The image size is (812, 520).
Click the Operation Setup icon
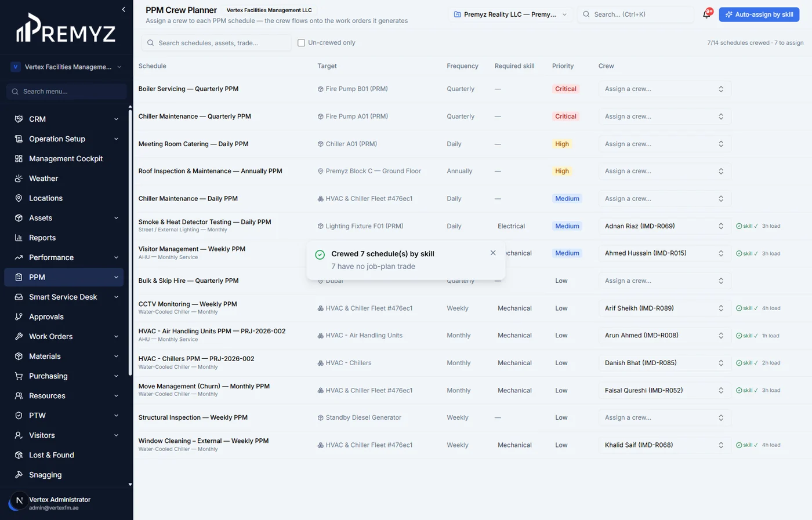(19, 139)
